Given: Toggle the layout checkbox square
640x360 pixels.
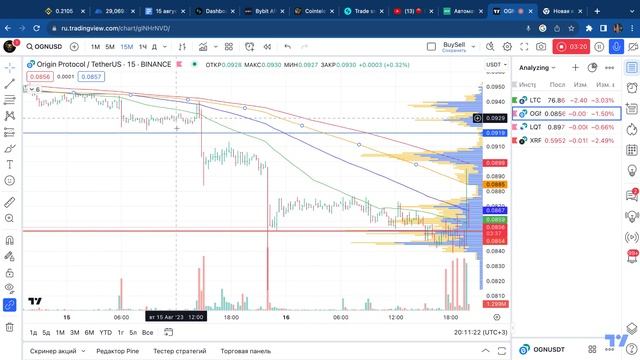Looking at the screenshot, I should point(431,47).
